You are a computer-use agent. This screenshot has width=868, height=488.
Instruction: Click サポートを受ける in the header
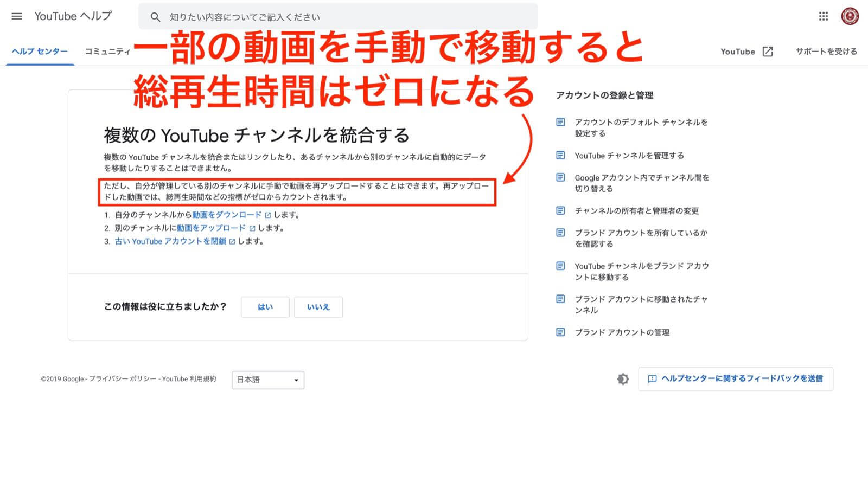coord(826,52)
